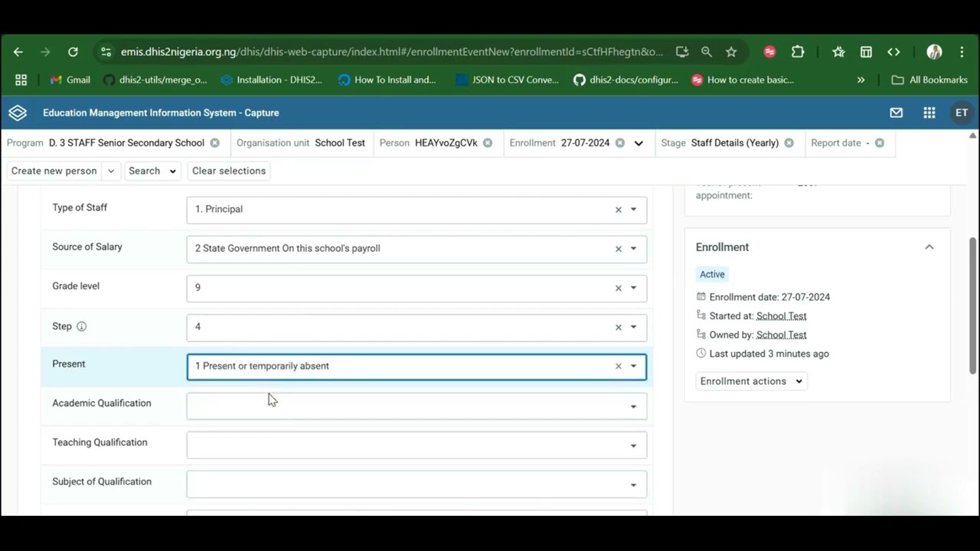Screen dimensions: 980x551
Task: Click the page vertical scrollbar
Action: tap(973, 306)
